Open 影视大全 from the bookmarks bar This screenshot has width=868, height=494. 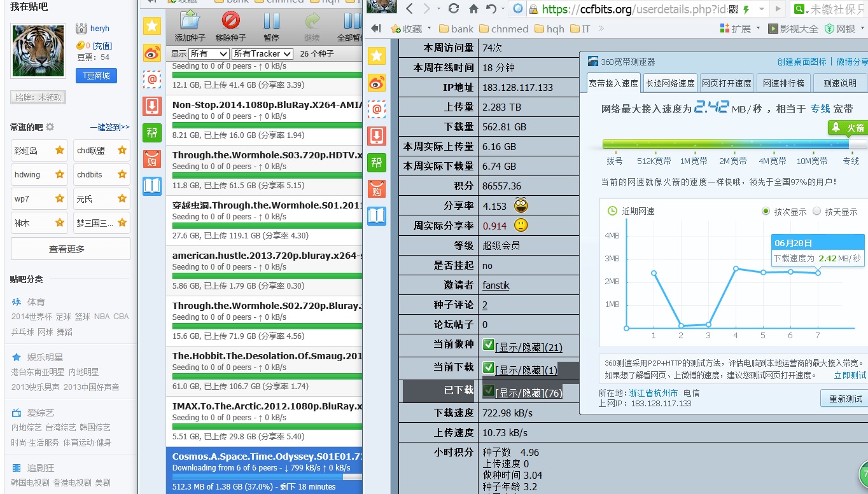pyautogui.click(x=793, y=29)
